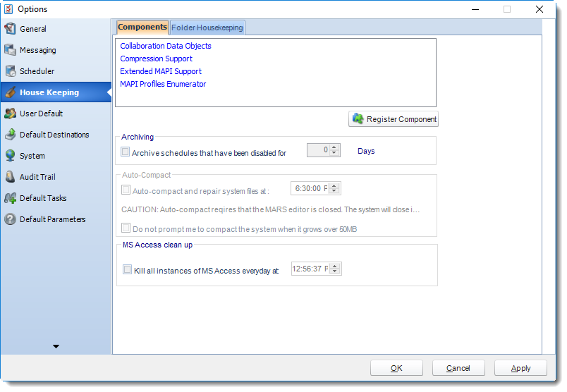Switch to Folder Housekeeping tab
This screenshot has height=392, width=567.
click(x=207, y=27)
